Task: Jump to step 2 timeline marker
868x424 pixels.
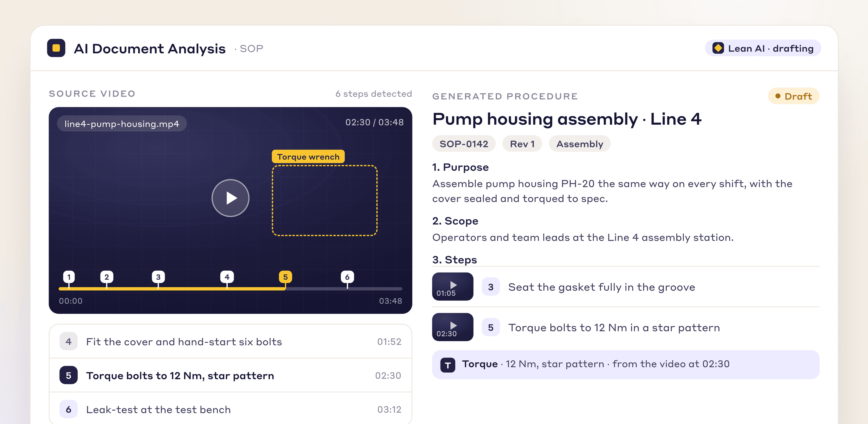Action: point(107,277)
